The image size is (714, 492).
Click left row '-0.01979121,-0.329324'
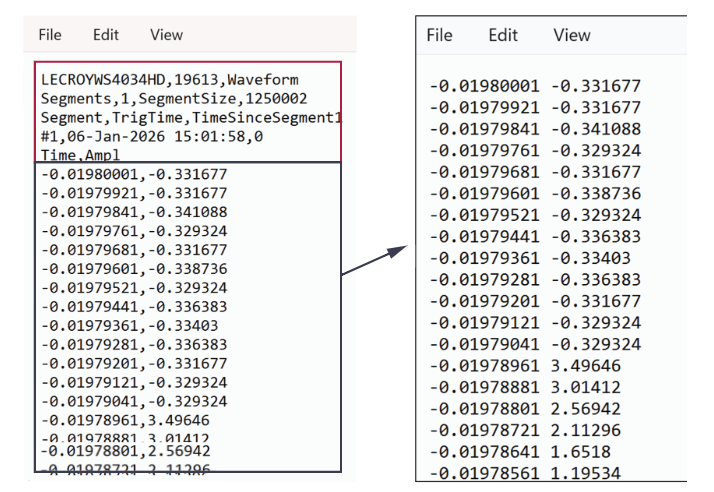(134, 382)
